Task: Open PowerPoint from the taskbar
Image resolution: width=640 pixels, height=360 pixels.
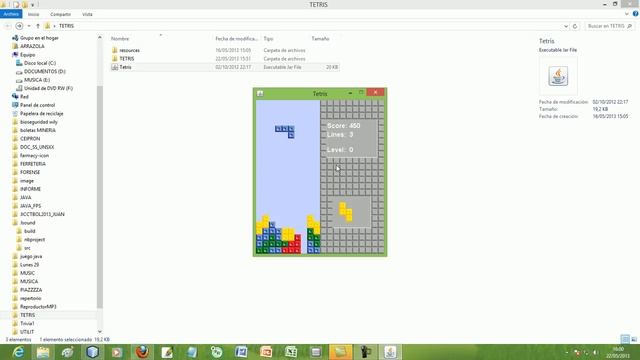Action: point(266,352)
